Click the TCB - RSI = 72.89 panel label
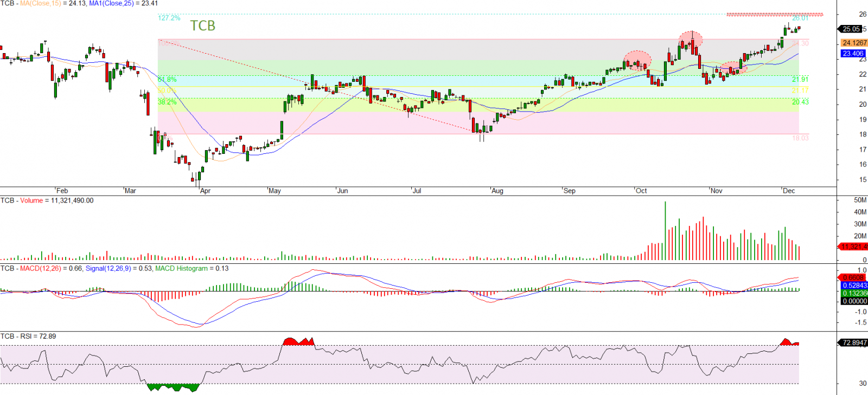This screenshot has width=868, height=395. (28, 336)
